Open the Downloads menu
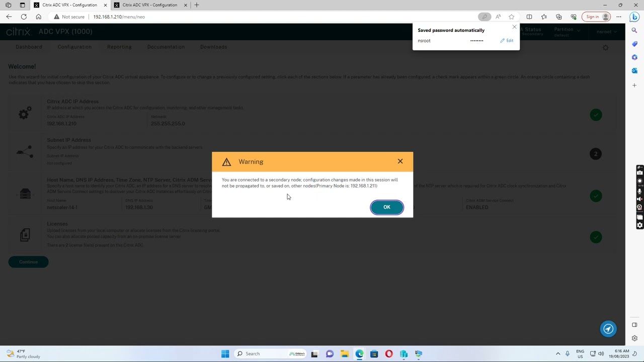This screenshot has width=644, height=362. point(213,47)
